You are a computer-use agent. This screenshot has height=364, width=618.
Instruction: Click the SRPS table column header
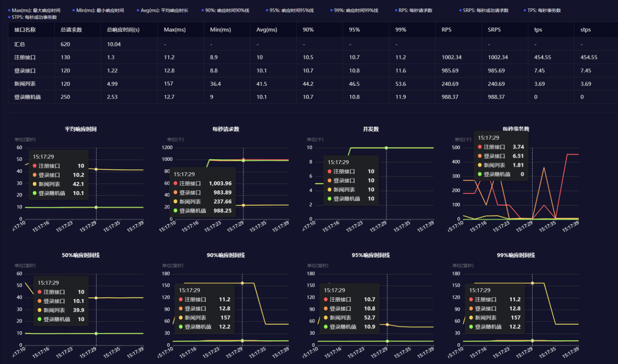pos(495,30)
